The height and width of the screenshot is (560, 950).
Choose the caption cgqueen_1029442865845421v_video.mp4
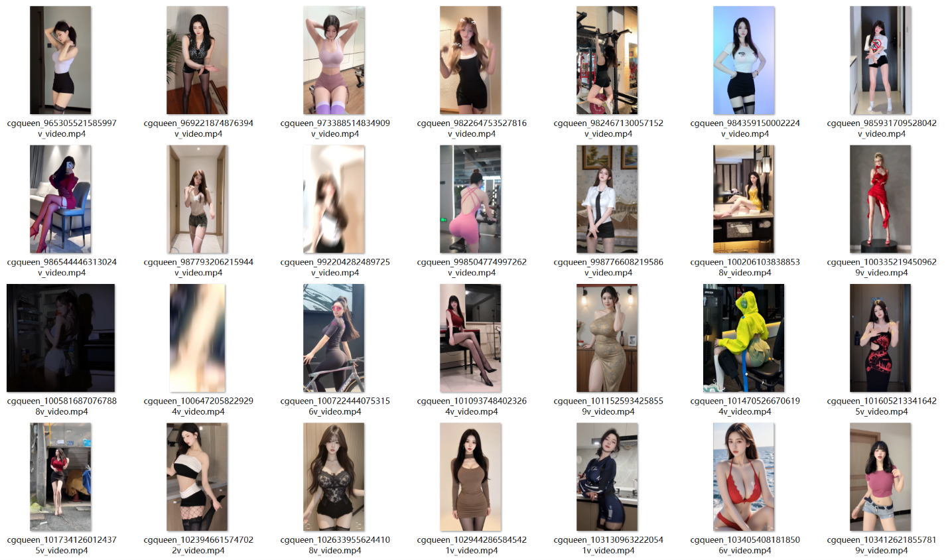coord(472,545)
